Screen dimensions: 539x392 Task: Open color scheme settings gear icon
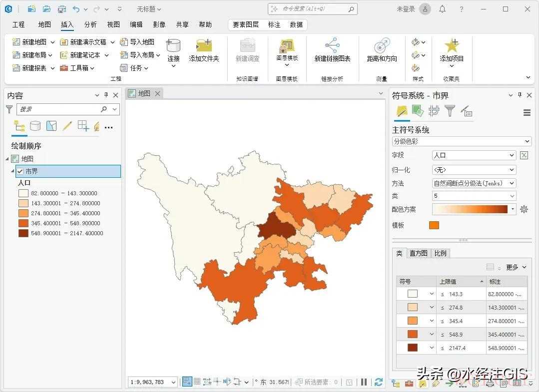pyautogui.click(x=524, y=209)
